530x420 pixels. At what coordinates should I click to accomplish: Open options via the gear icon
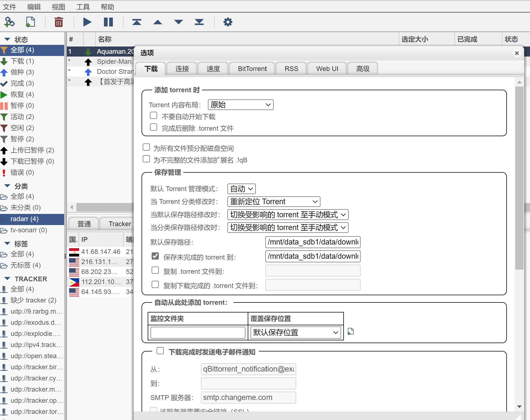228,22
